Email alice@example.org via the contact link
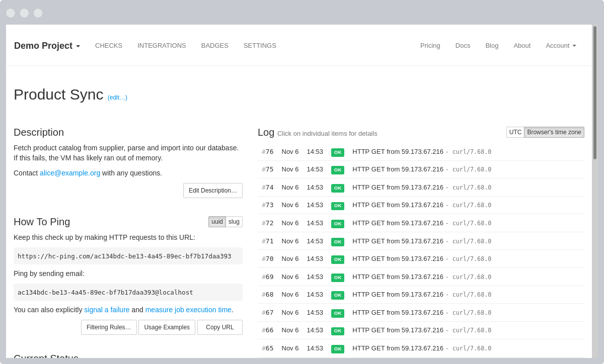604x364 pixels. (x=70, y=173)
